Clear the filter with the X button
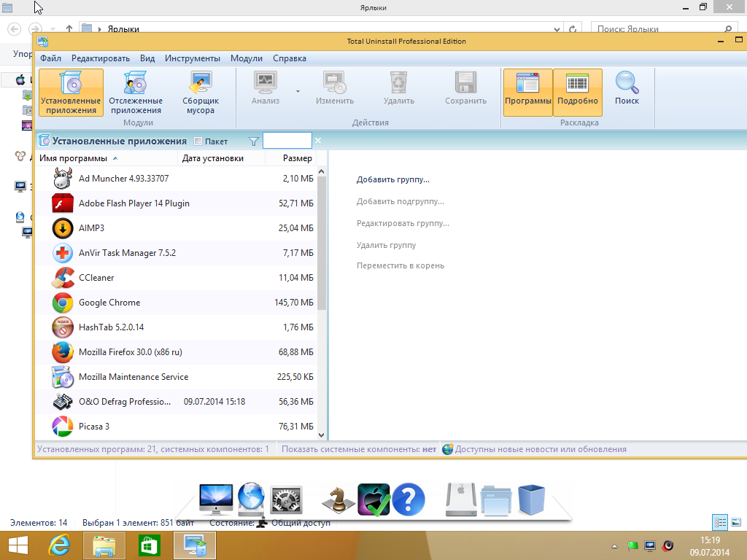 318,141
